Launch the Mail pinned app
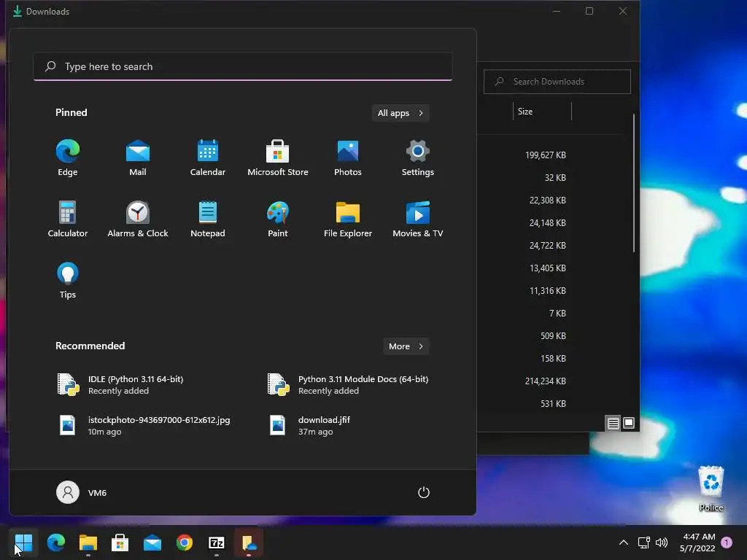Viewport: 747px width, 560px height. tap(138, 158)
